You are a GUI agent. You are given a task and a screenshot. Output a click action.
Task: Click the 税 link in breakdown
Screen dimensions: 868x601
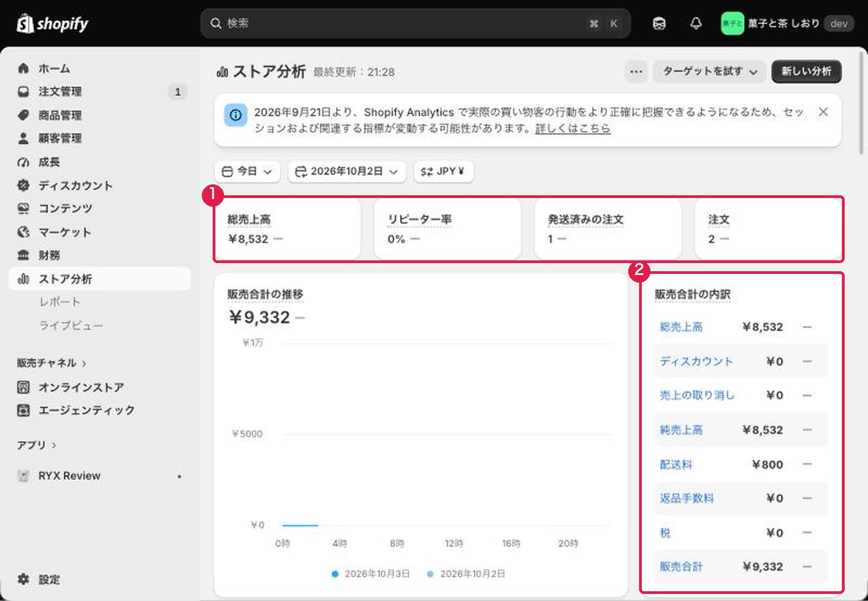coord(665,533)
